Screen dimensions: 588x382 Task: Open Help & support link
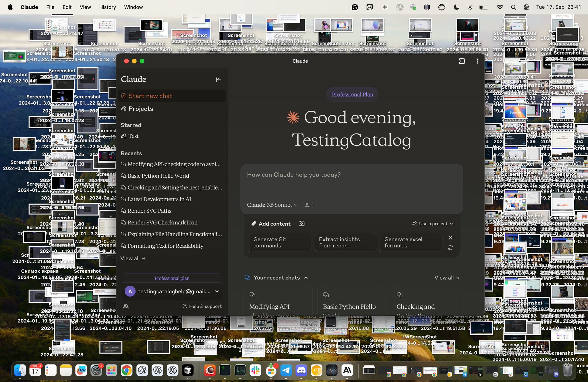point(202,306)
